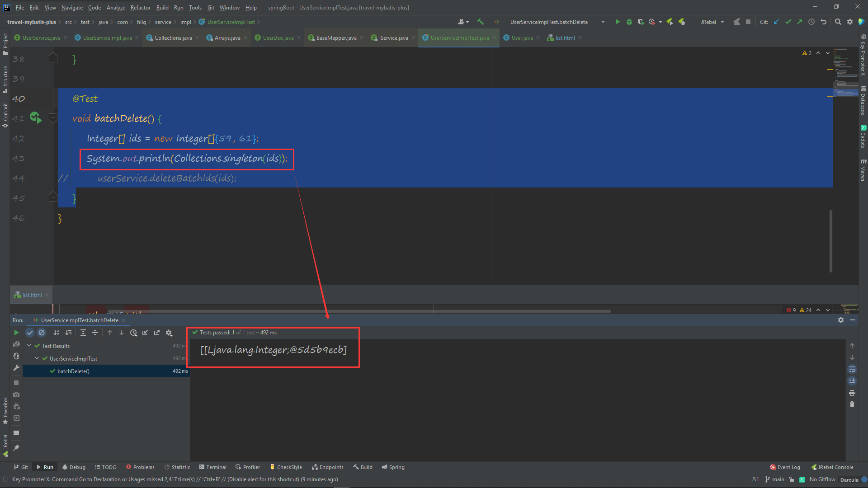Run with Coverage from top toolbar
The height and width of the screenshot is (488, 868).
[x=641, y=22]
